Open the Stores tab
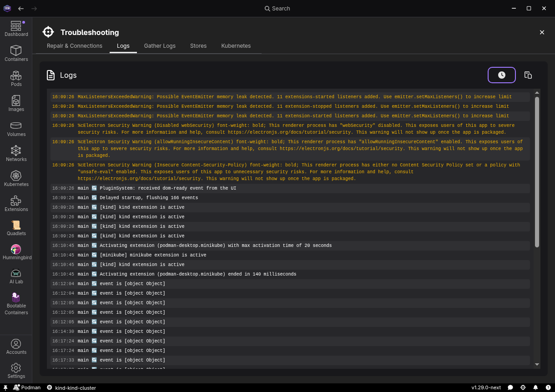Image resolution: width=555 pixels, height=392 pixels. click(x=198, y=46)
